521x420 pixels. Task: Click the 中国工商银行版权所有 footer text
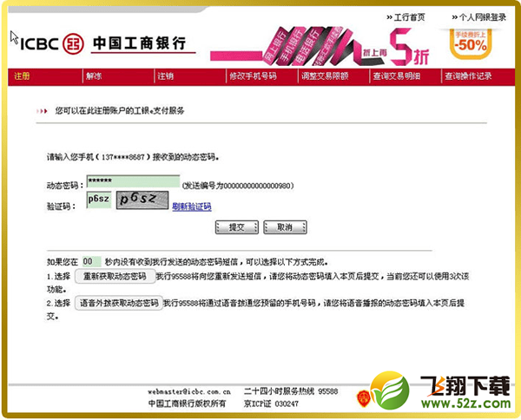click(187, 404)
